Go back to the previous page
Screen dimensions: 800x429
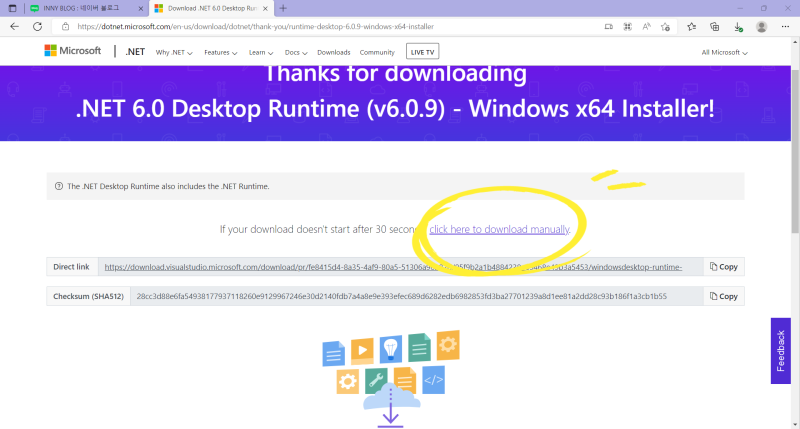coord(14,27)
